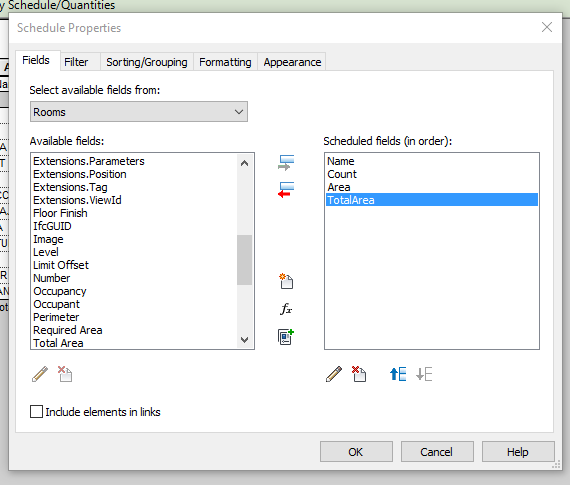The image size is (570, 485).
Task: Click the Cancel button
Action: coord(437,452)
